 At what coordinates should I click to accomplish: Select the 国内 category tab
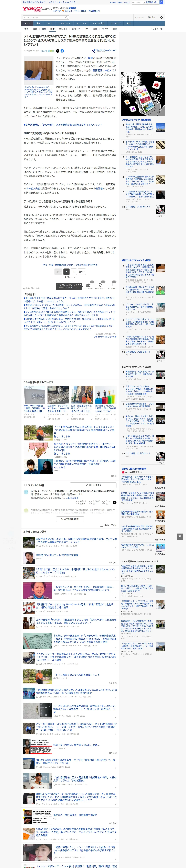coord(35,29)
